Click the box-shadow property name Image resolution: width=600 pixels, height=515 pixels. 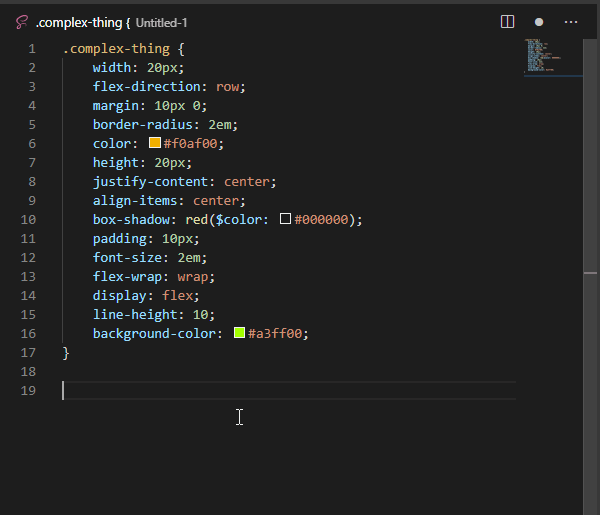pyautogui.click(x=131, y=220)
